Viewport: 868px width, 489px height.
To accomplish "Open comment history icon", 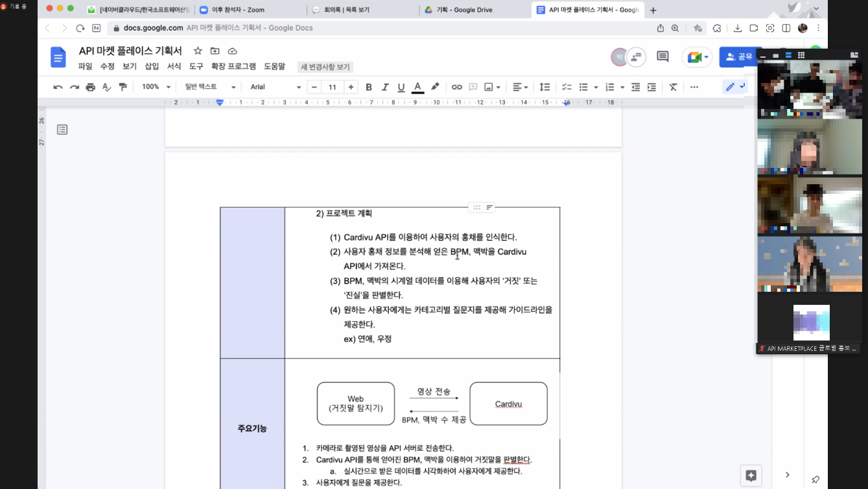I will click(x=663, y=57).
